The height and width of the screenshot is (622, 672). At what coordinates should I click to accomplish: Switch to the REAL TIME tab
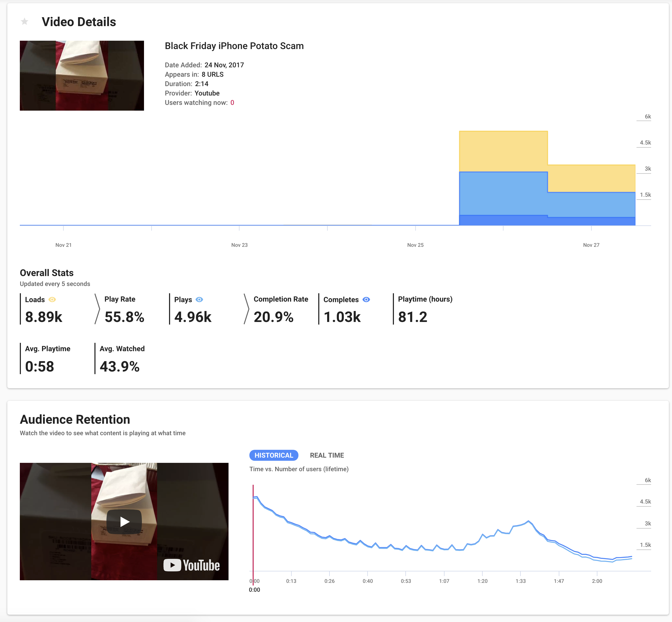(327, 455)
